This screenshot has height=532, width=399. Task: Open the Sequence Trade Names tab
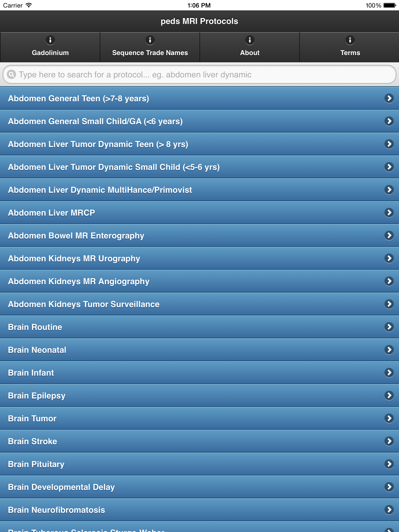tap(150, 47)
